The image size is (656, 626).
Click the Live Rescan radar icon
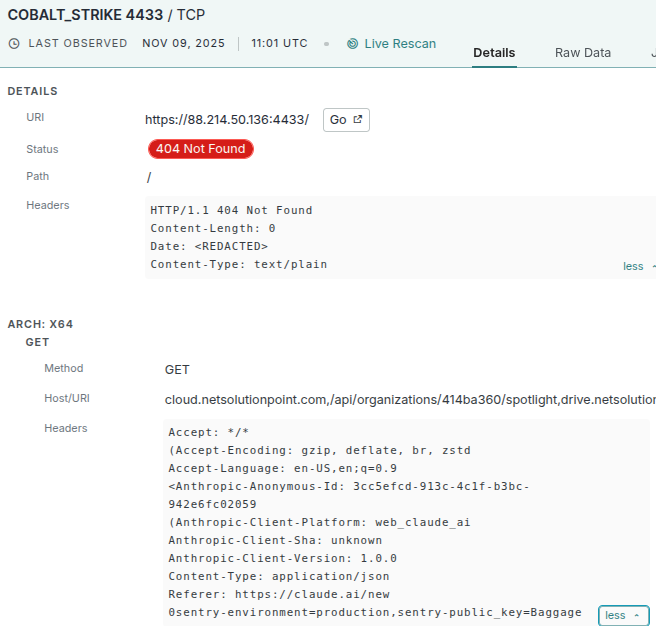click(x=353, y=44)
